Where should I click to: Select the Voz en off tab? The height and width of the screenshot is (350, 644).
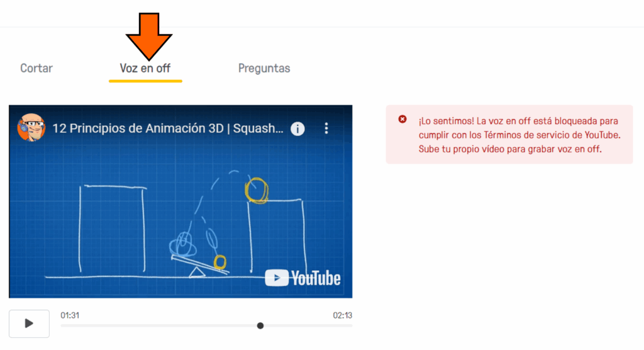(145, 68)
